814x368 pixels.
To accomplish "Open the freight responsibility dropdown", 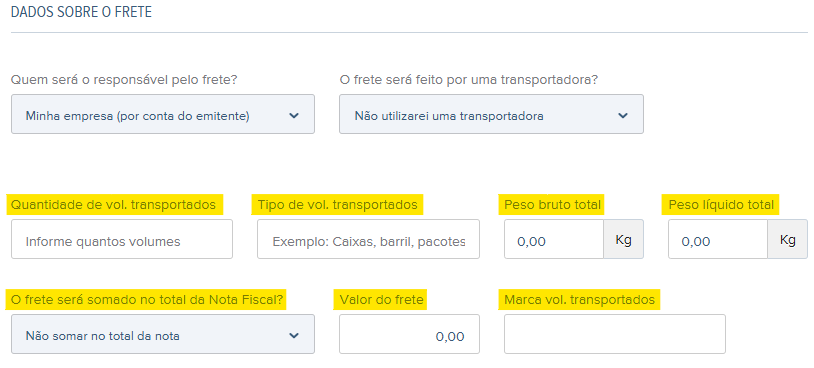I will 162,114.
